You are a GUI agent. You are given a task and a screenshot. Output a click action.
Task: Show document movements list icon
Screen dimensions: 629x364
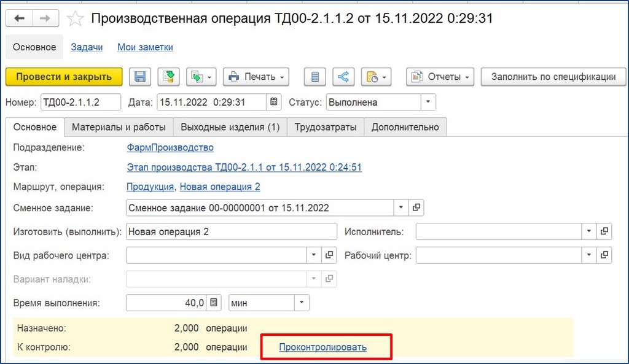(x=315, y=77)
